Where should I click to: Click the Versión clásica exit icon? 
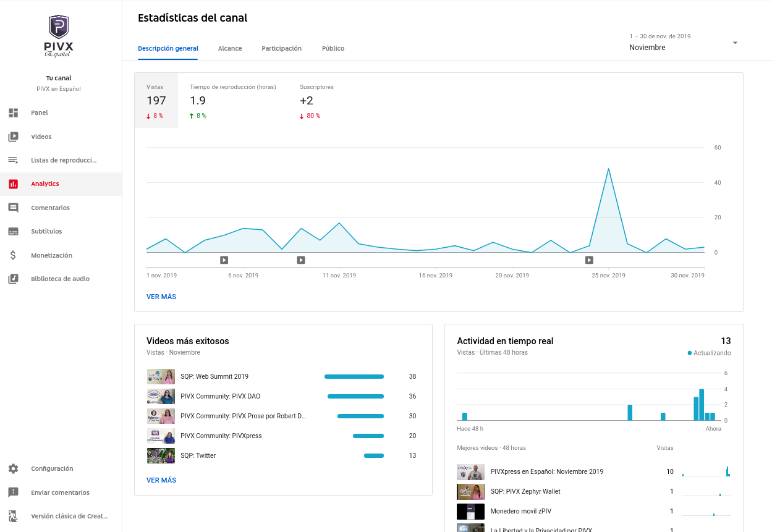(x=13, y=516)
